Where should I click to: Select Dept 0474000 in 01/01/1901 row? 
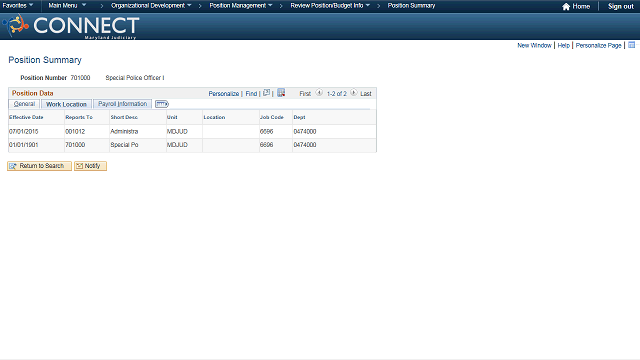tap(305, 145)
